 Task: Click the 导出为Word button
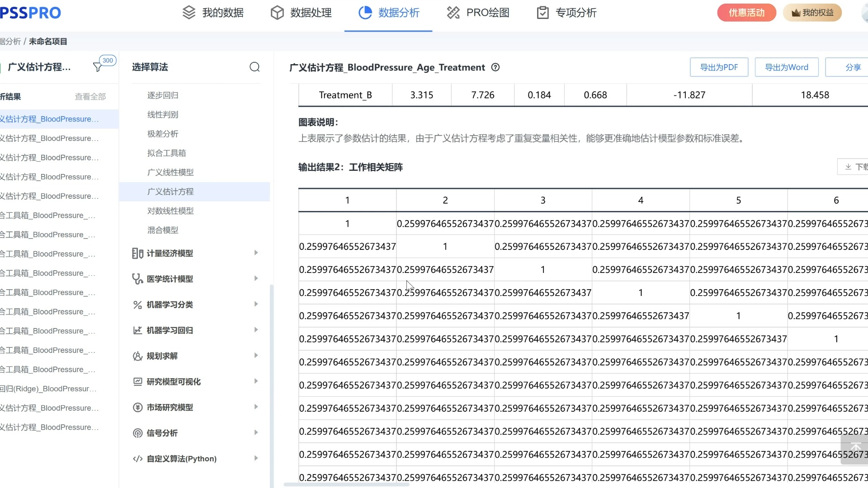coord(786,67)
